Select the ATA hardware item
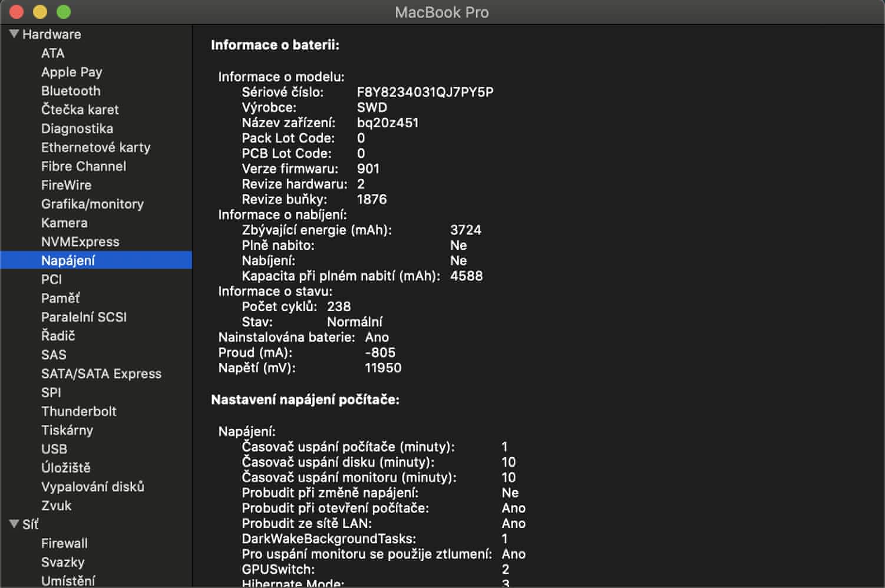The width and height of the screenshot is (885, 588). tap(52, 53)
